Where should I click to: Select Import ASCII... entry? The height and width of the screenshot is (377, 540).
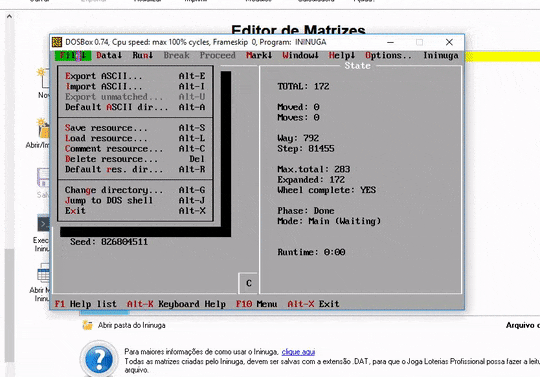(135, 86)
